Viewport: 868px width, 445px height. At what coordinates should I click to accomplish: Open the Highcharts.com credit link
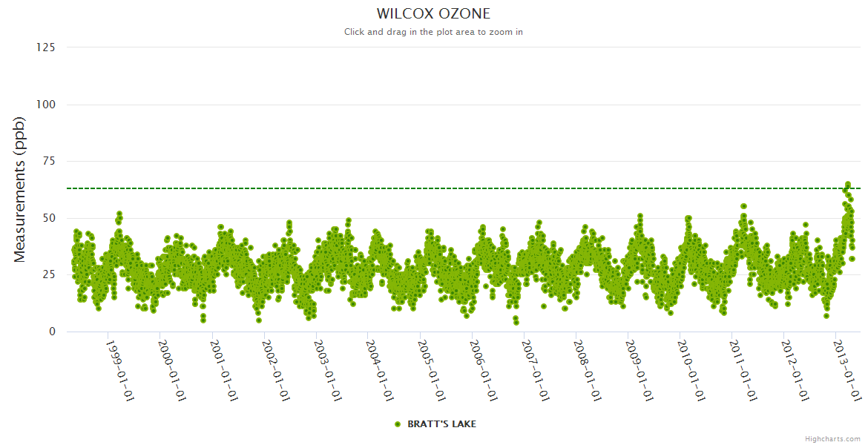pos(832,438)
